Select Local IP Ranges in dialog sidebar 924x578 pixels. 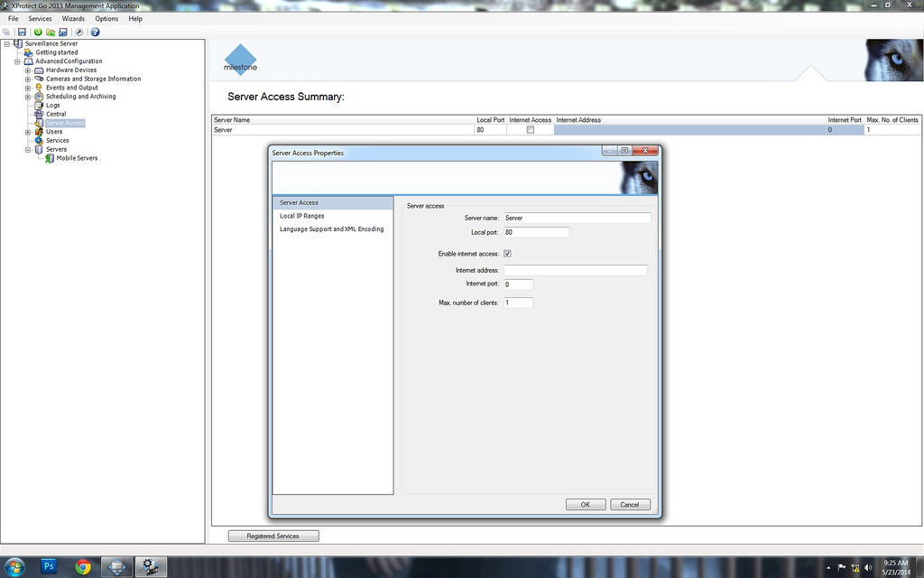pos(333,216)
